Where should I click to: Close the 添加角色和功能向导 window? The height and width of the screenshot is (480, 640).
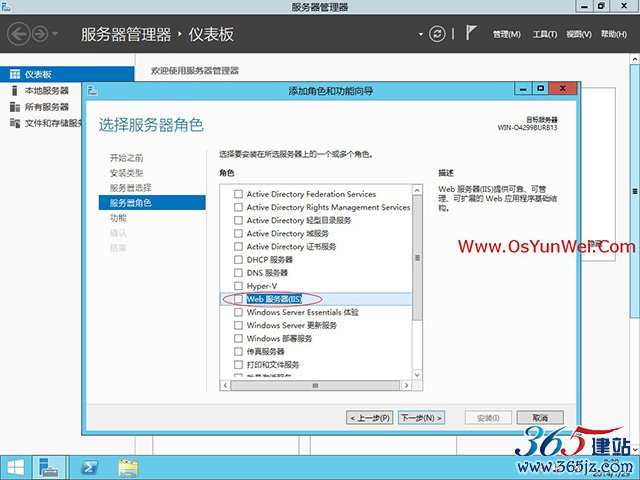tap(563, 89)
